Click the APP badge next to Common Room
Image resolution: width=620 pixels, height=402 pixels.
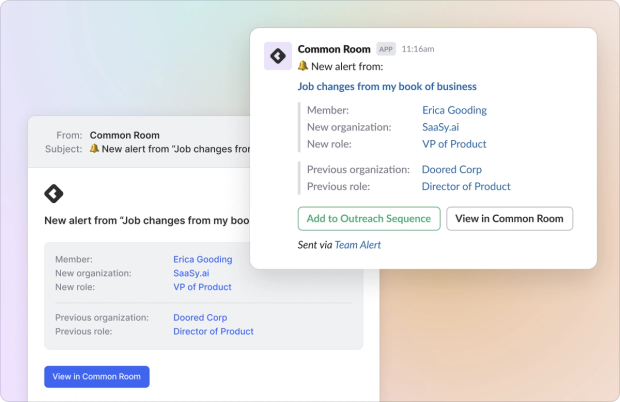386,49
